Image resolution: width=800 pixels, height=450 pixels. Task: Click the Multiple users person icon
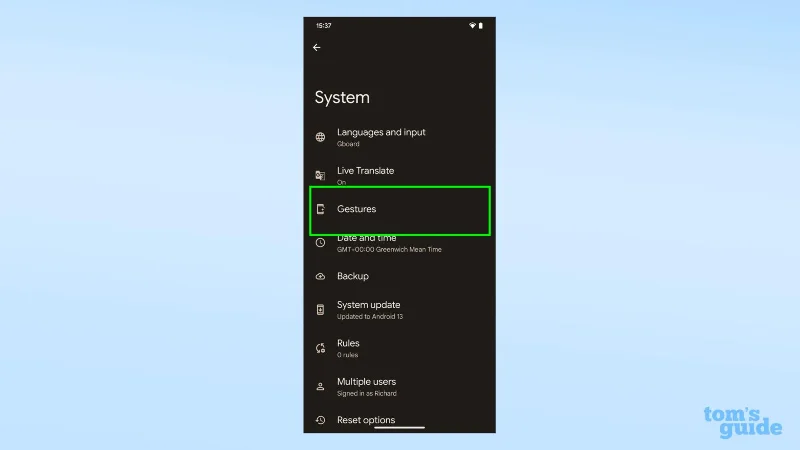coord(320,387)
